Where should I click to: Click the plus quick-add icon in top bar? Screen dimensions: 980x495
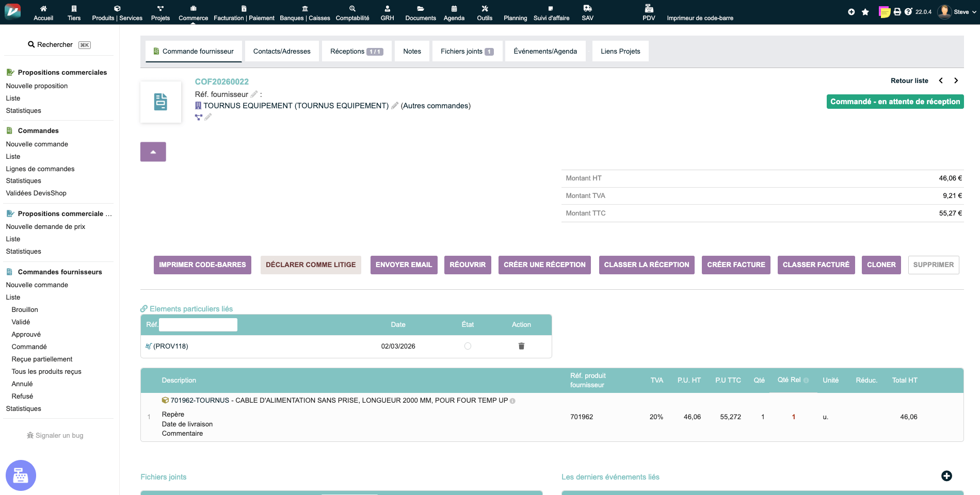point(852,12)
